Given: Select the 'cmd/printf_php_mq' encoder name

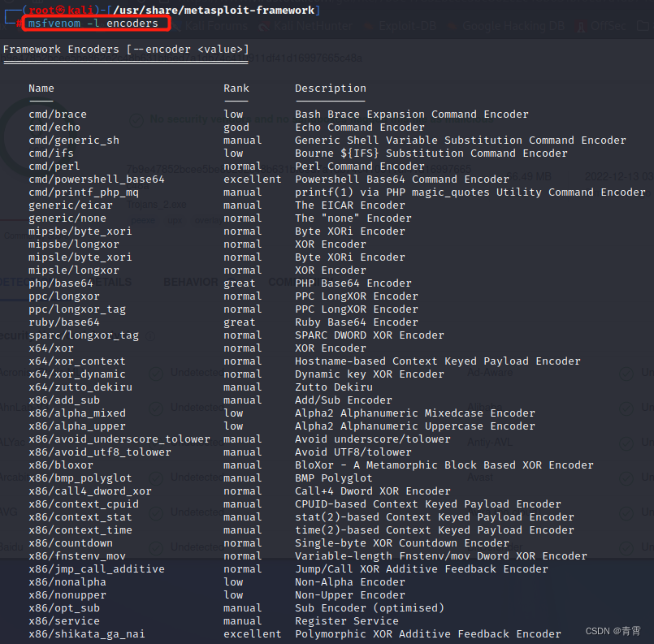Looking at the screenshot, I should 84,192.
